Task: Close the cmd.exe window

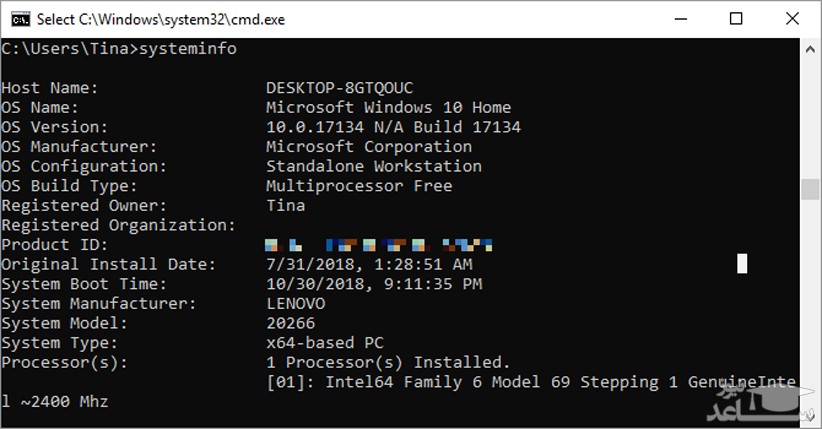Action: coord(791,18)
